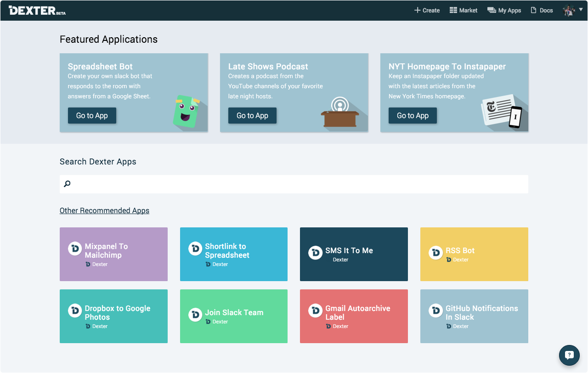The image size is (588, 373).
Task: Open My Apps in top bar
Action: [x=504, y=10]
